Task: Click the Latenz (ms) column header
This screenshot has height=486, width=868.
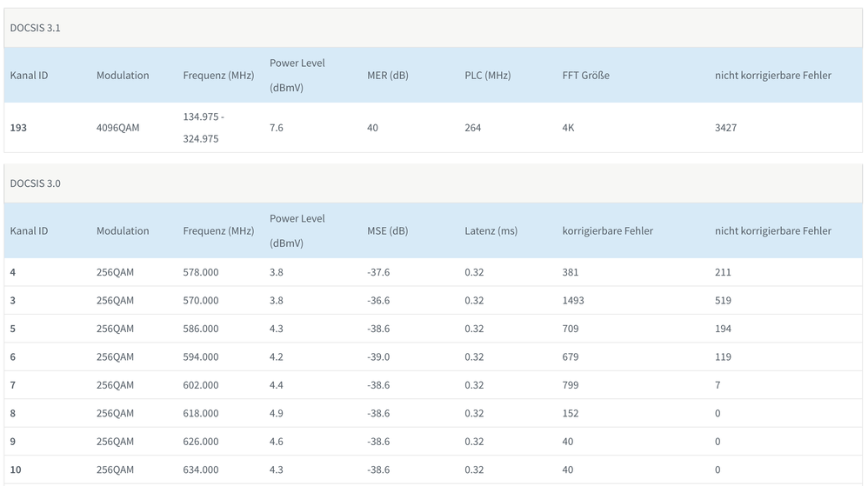Action: 491,231
